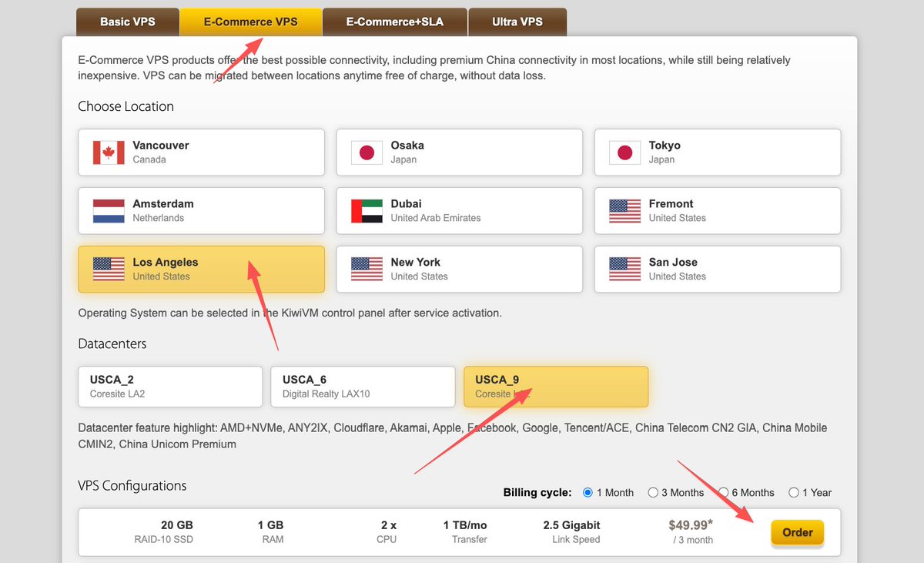Pick the Los Angeles location card
924x563 pixels.
tap(201, 270)
